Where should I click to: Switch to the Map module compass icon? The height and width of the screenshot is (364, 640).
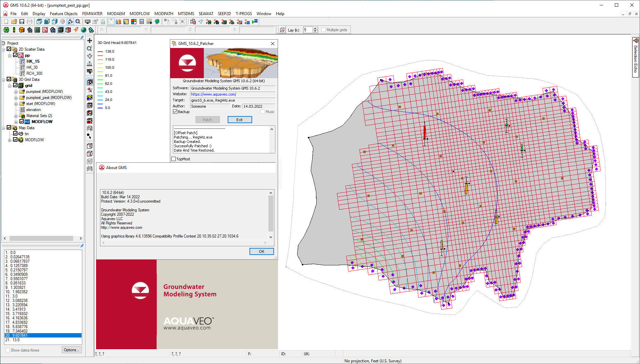(x=76, y=30)
